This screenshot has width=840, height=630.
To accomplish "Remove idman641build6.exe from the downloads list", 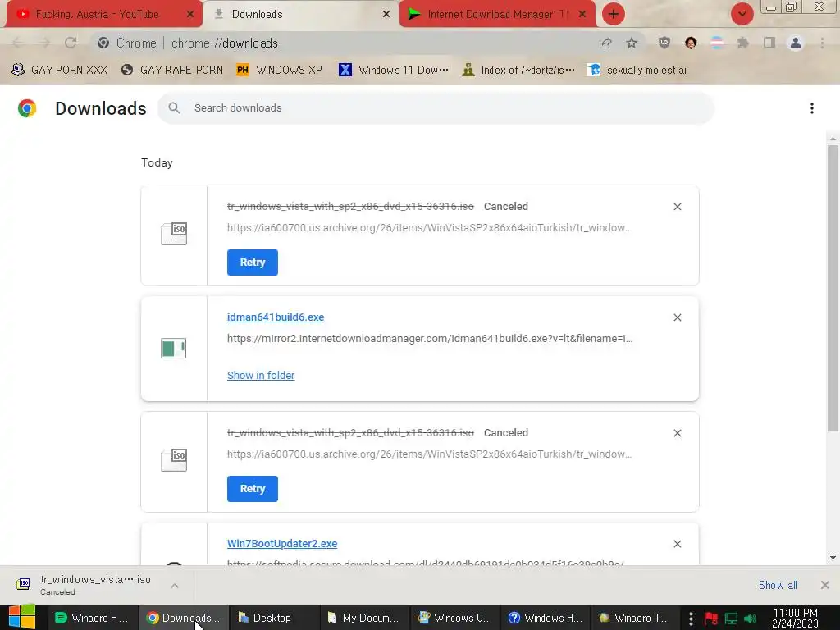I will pos(677,317).
